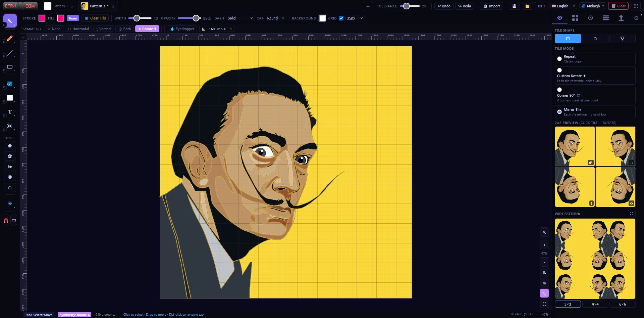The height and width of the screenshot is (318, 644).
Task: Open the yellow folder icon
Action: [x=527, y=6]
